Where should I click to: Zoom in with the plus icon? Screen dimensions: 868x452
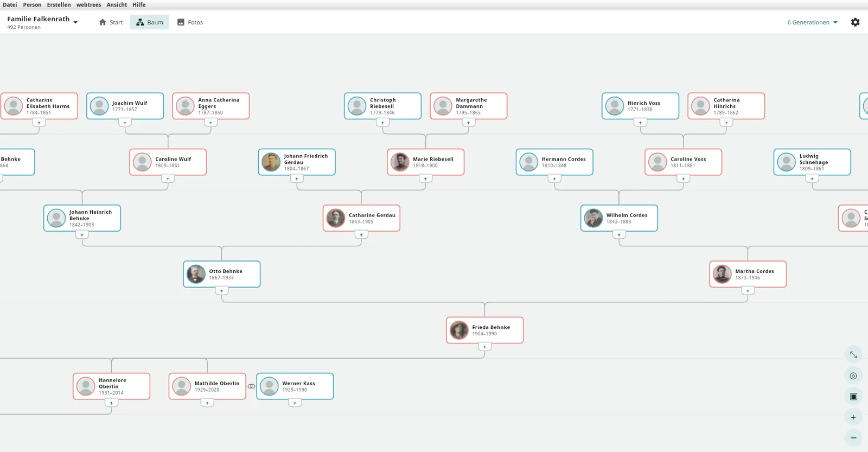[x=853, y=417]
